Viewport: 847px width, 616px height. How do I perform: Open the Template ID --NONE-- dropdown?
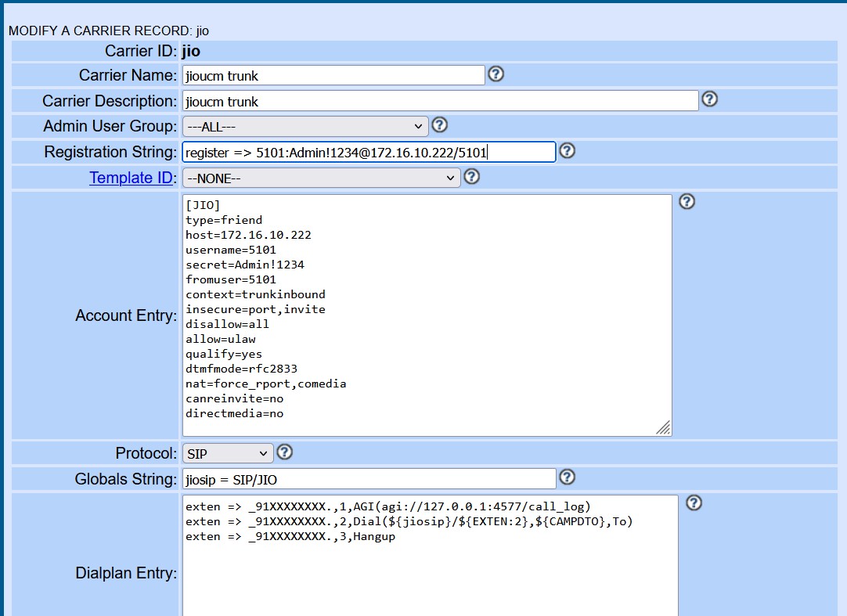(321, 178)
